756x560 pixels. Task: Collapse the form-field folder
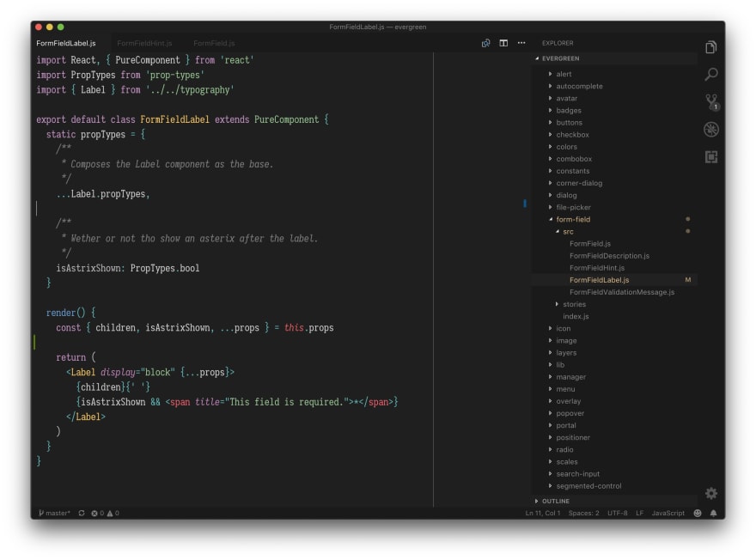615,219
